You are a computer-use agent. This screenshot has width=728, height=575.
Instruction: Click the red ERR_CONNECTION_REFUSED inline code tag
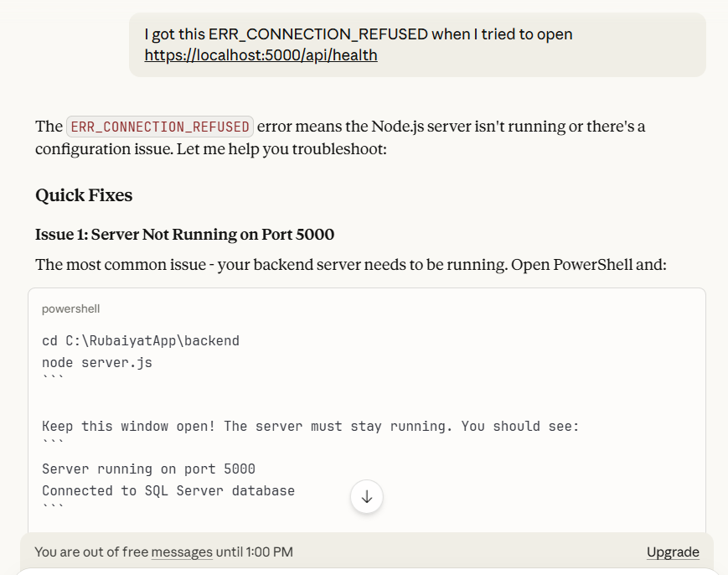159,127
